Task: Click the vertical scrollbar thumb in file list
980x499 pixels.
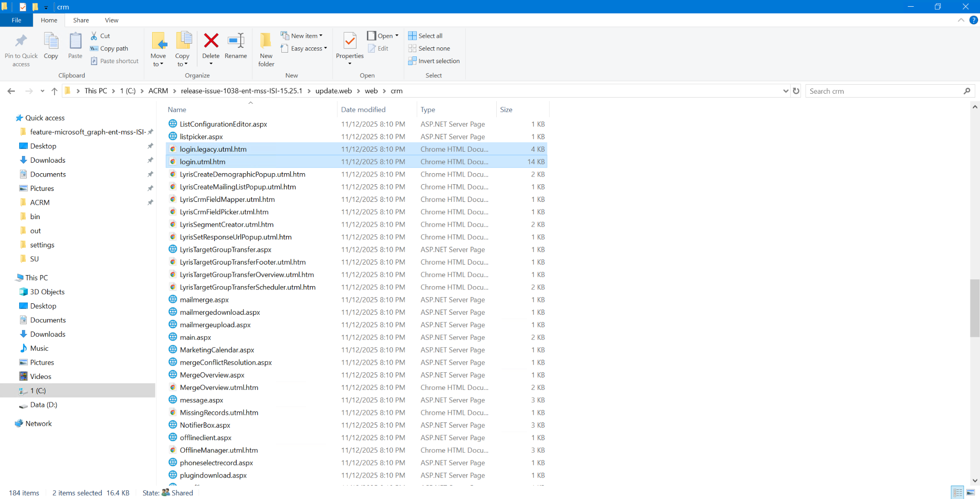Action: (975, 308)
